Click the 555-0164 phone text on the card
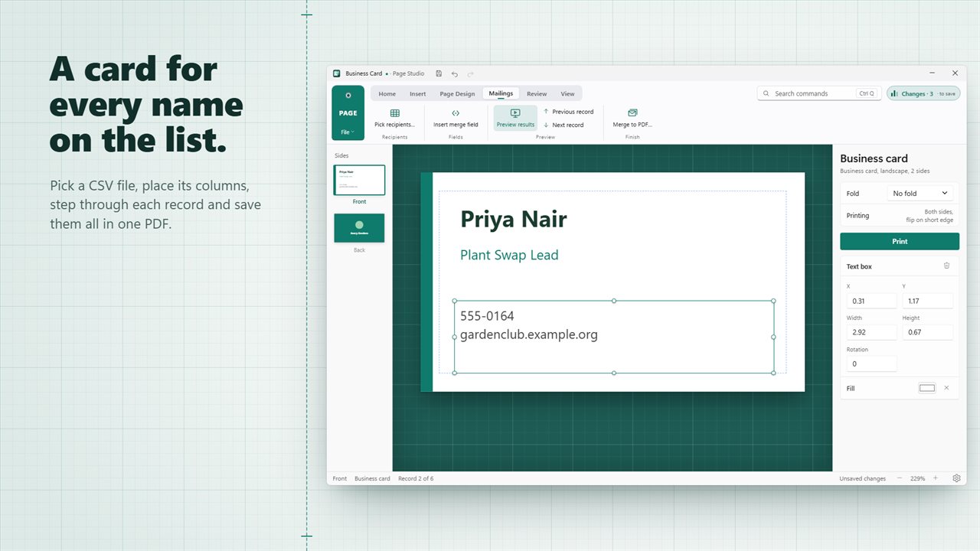 click(x=487, y=316)
